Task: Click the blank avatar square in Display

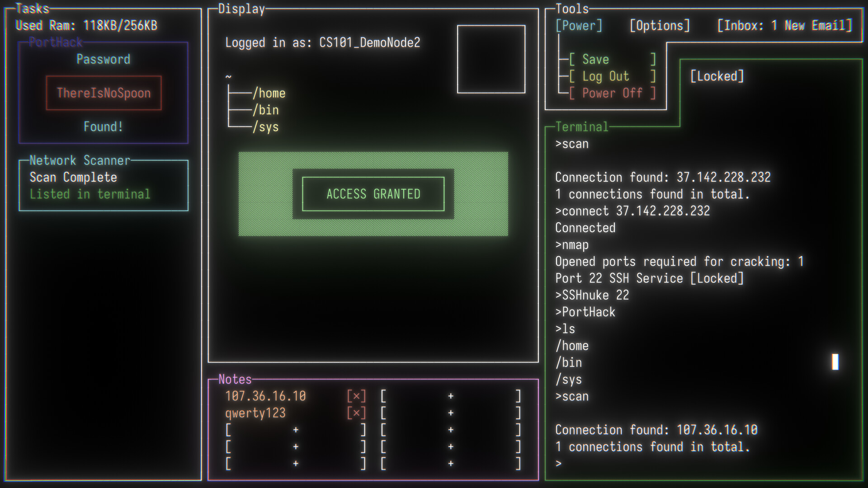Action: 491,58
